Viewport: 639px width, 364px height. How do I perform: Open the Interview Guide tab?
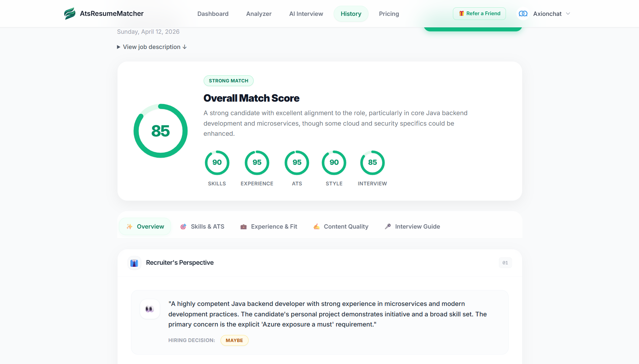pos(412,227)
